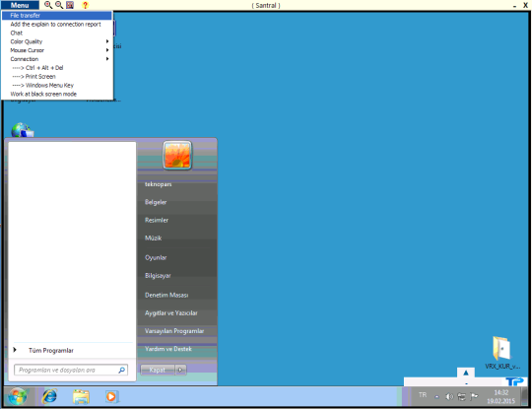532x409 pixels.
Task: Open Belgeler in Start menu
Action: [156, 202]
